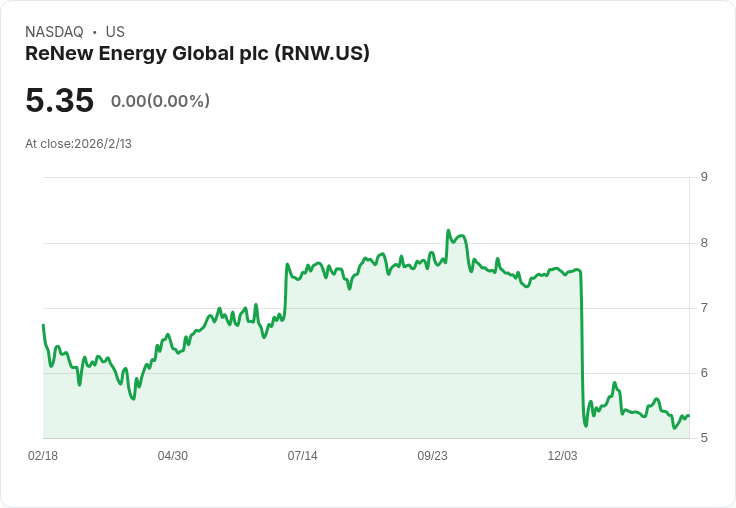
Task: Click the chart's highest peak above 8
Action: point(448,231)
